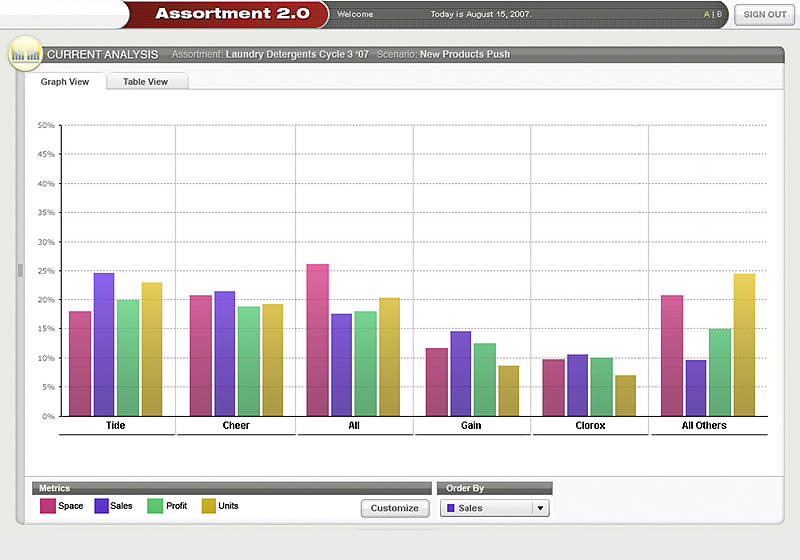The width and height of the screenshot is (800, 560).
Task: Select version B link in header
Action: pos(719,14)
